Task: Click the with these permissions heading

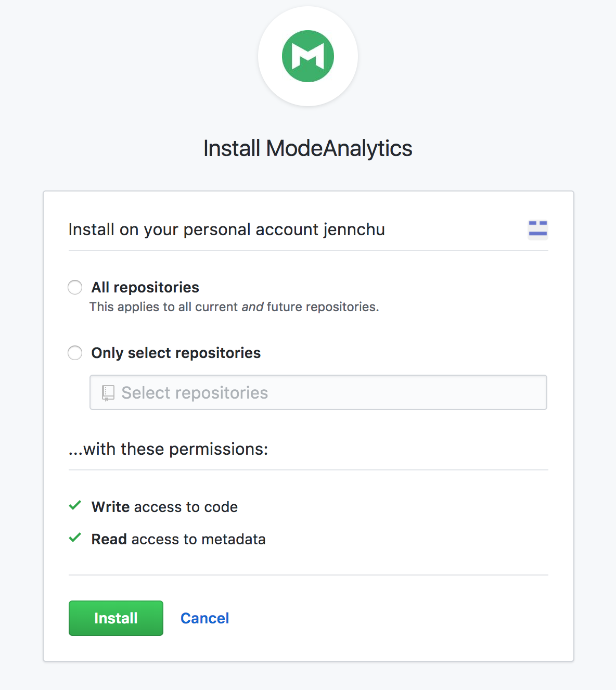Action: (x=168, y=449)
